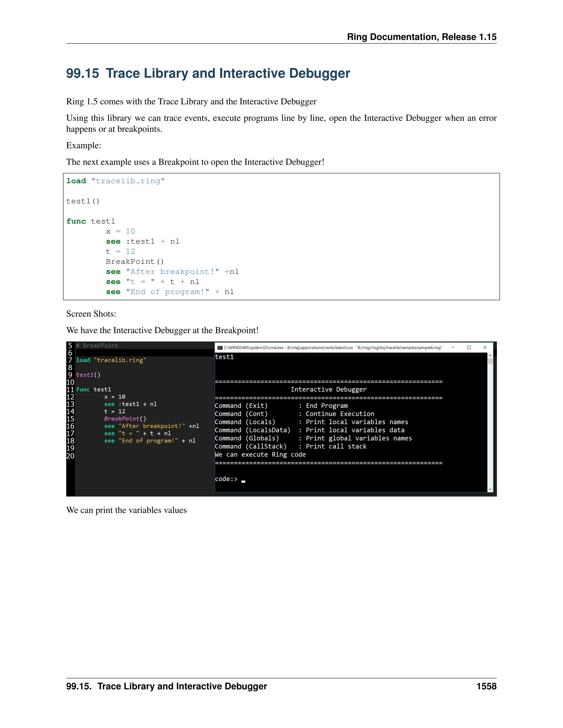
Task: Click the 'Interactive Debugger' console header text
Action: [x=329, y=389]
